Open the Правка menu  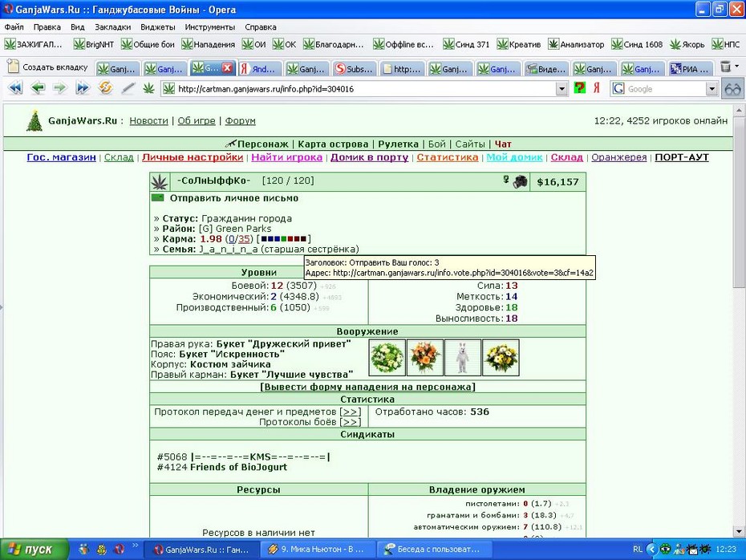click(x=47, y=27)
